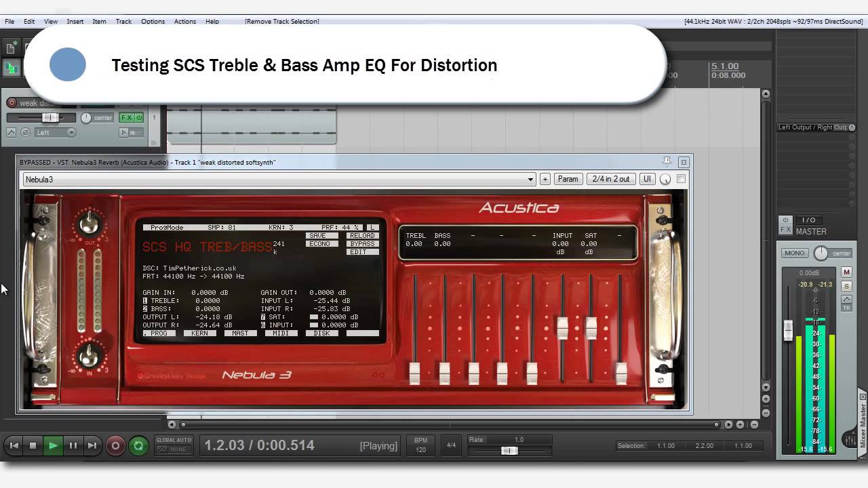Click the plugin wet/dry knob
Screen dimensions: 868x488
665,180
